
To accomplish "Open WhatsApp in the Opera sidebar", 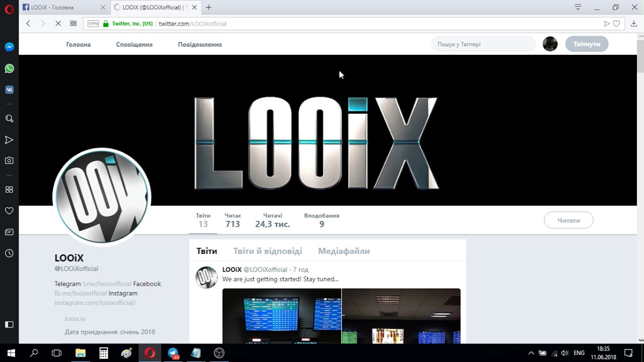I will click(9, 68).
